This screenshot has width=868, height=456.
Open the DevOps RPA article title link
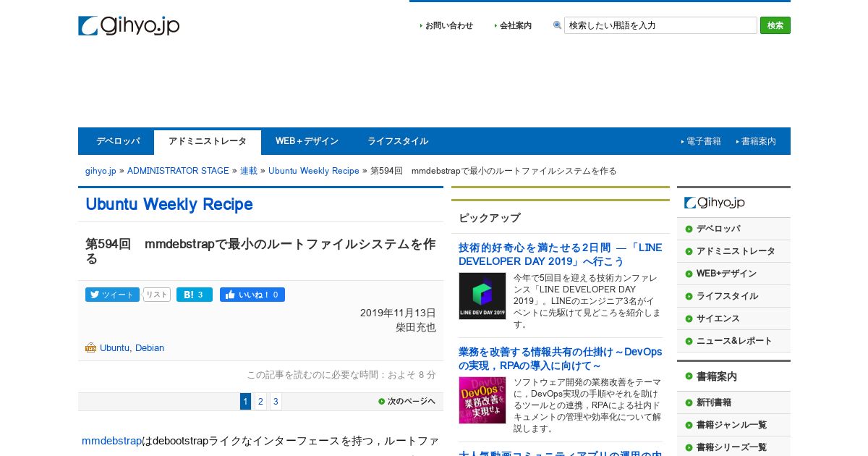tap(560, 358)
